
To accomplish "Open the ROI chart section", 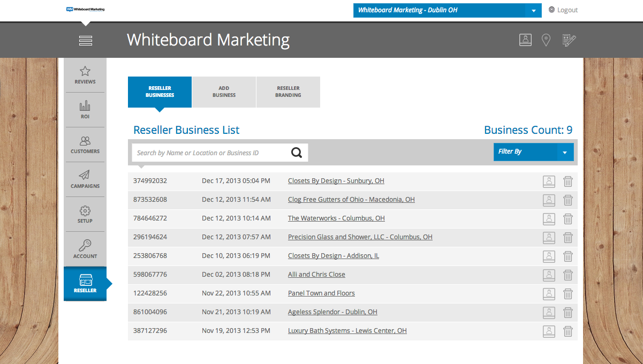I will [x=85, y=109].
